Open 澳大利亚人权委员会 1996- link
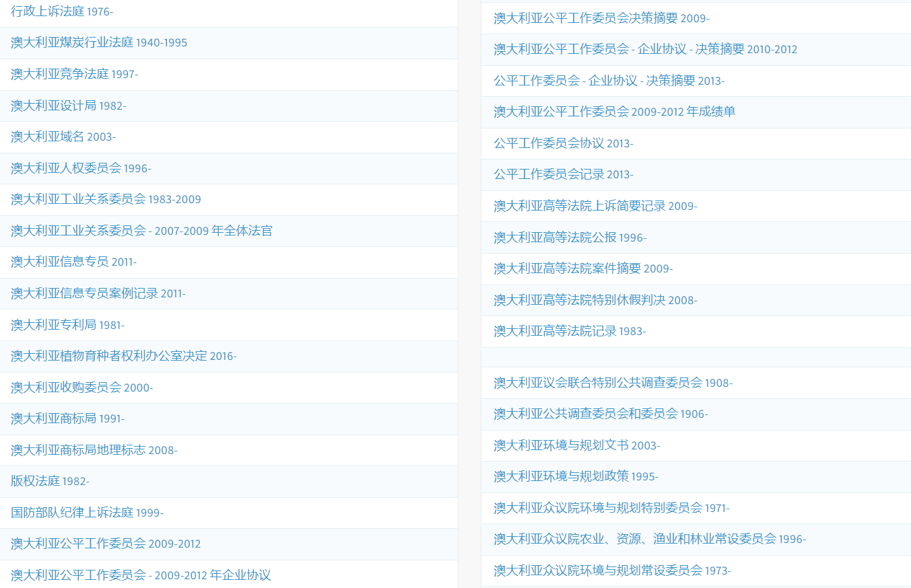The image size is (911, 588). [81, 168]
